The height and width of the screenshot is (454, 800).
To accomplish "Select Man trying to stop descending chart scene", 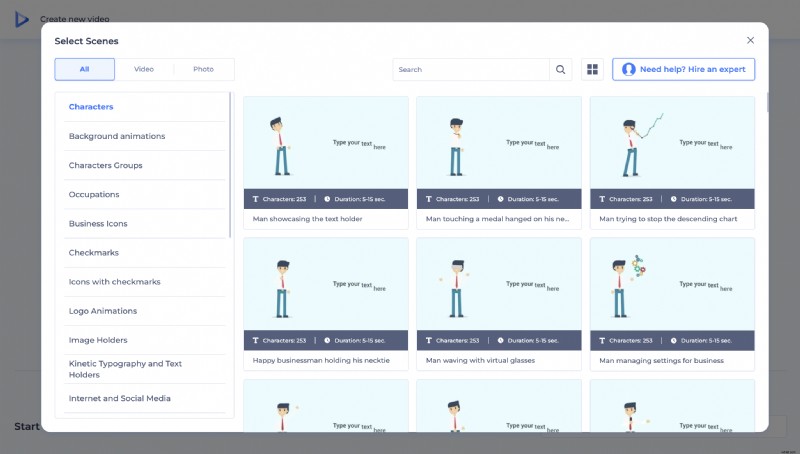I will coord(672,150).
